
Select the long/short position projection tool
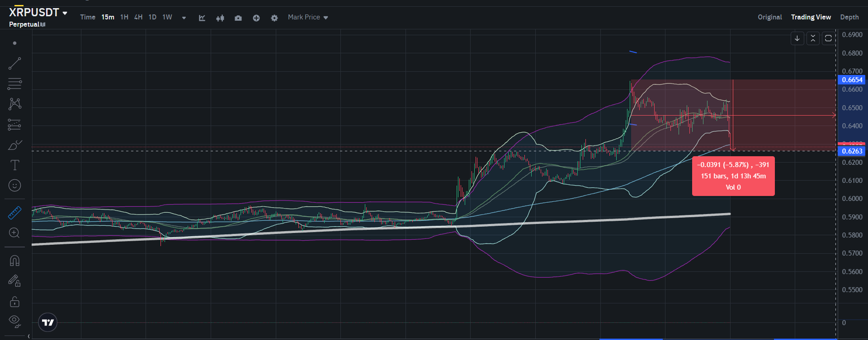14,125
